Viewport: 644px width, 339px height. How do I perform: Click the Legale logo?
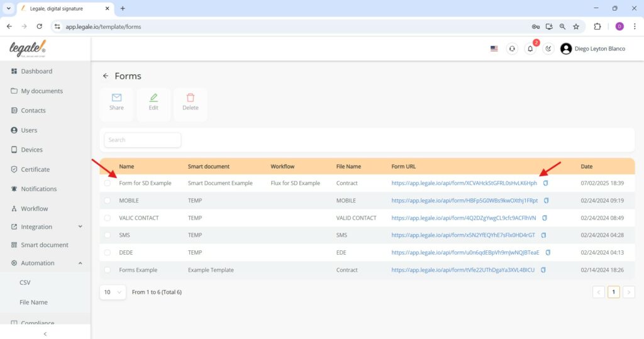click(28, 48)
